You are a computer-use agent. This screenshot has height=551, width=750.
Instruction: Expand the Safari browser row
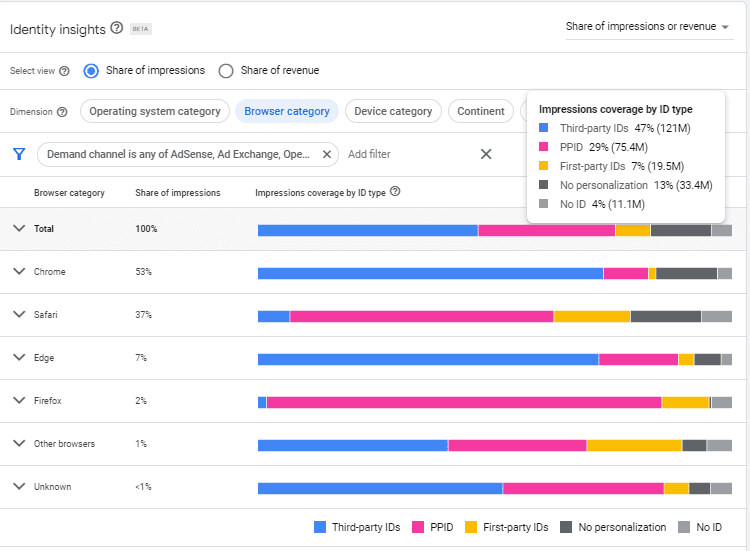tap(18, 314)
